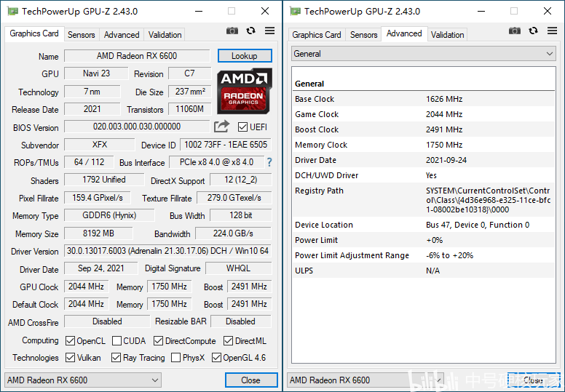Open the GPU selector dropdown in Advanced window

click(x=366, y=380)
